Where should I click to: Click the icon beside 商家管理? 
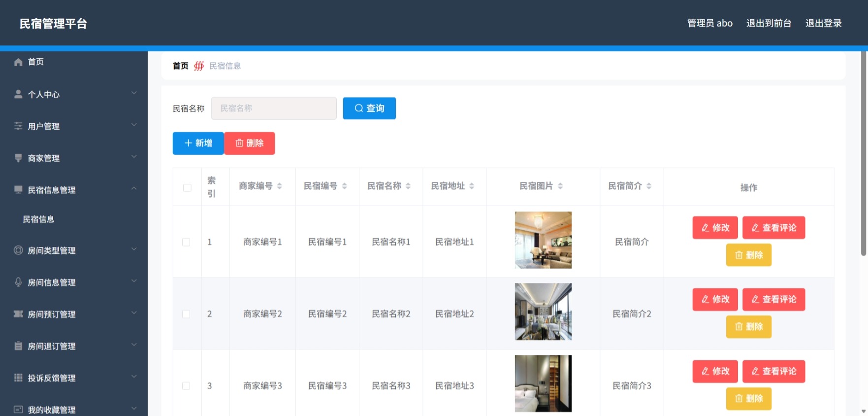coord(18,158)
